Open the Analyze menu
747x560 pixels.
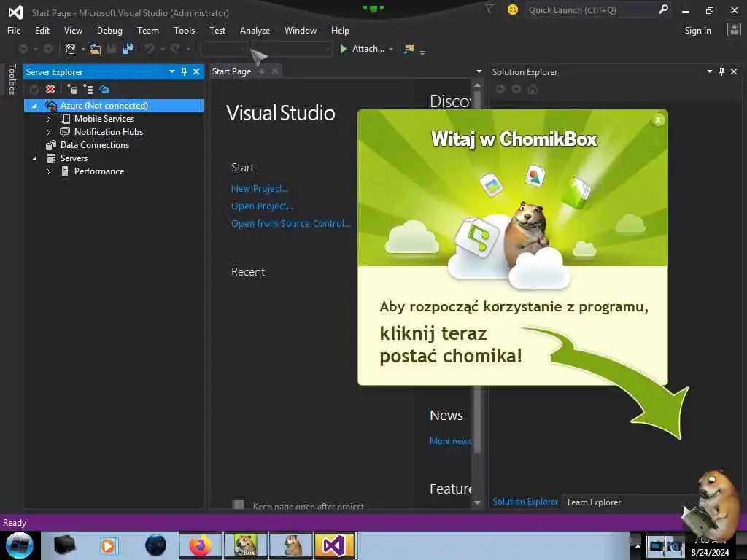pos(255,31)
